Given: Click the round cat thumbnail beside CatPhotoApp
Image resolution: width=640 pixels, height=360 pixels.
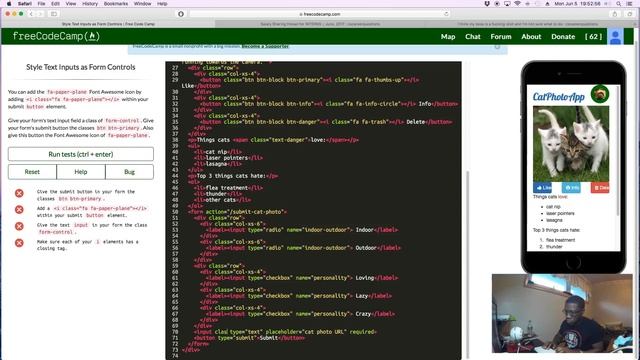Looking at the screenshot, I should coord(600,94).
